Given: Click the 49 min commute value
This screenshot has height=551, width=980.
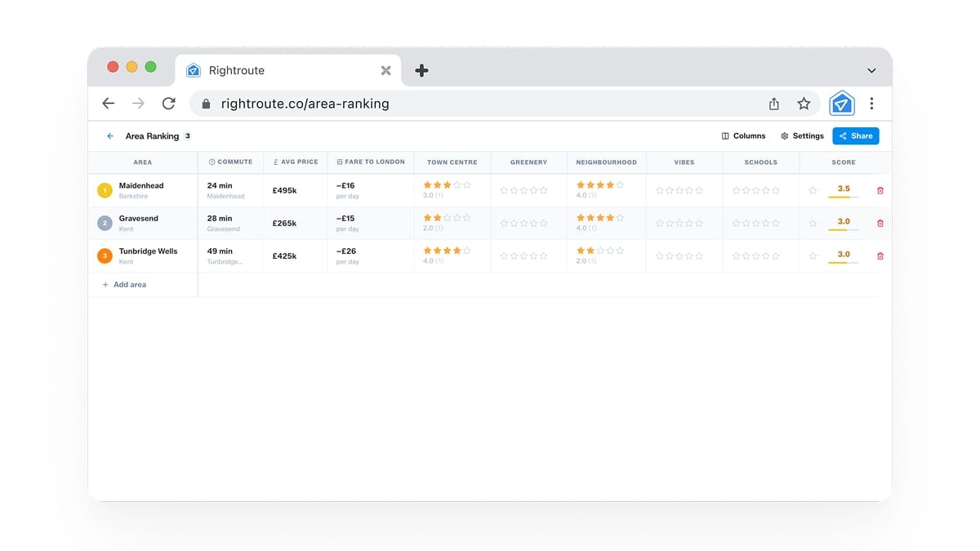Looking at the screenshot, I should [x=220, y=251].
